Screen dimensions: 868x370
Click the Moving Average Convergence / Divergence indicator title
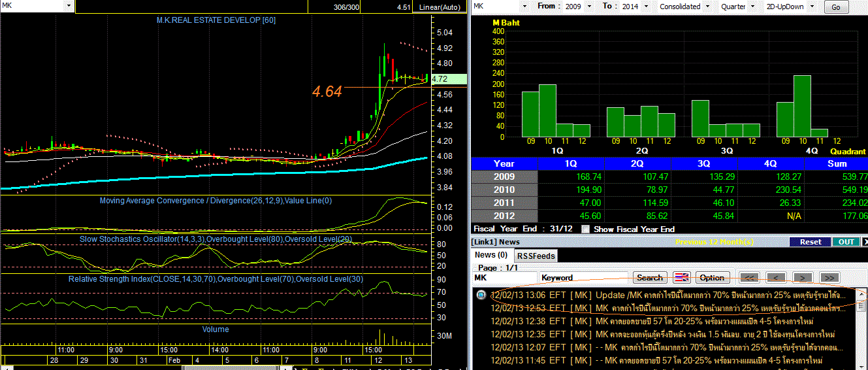click(216, 201)
